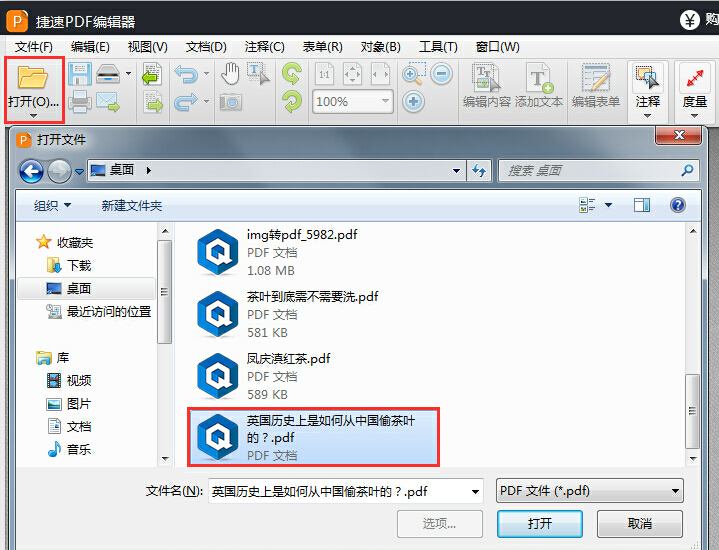Click the import page icon with green arrow
Screen dimensions: 719x550
coord(151,74)
